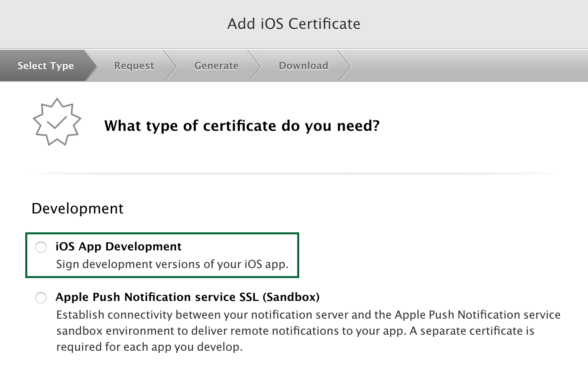
Task: Click Apple Push Notification service SSL (Sandbox) label
Action: coord(187,297)
